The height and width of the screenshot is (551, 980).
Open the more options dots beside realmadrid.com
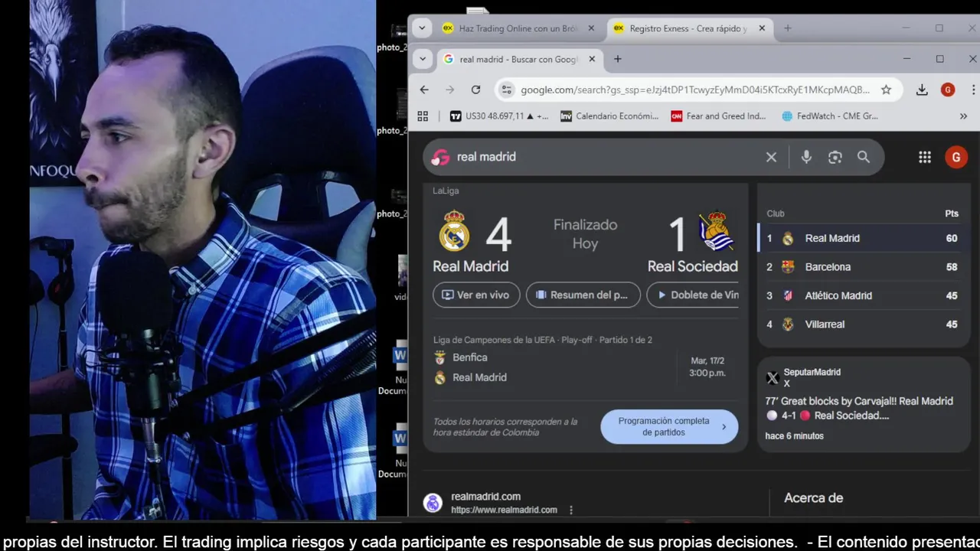pyautogui.click(x=570, y=510)
